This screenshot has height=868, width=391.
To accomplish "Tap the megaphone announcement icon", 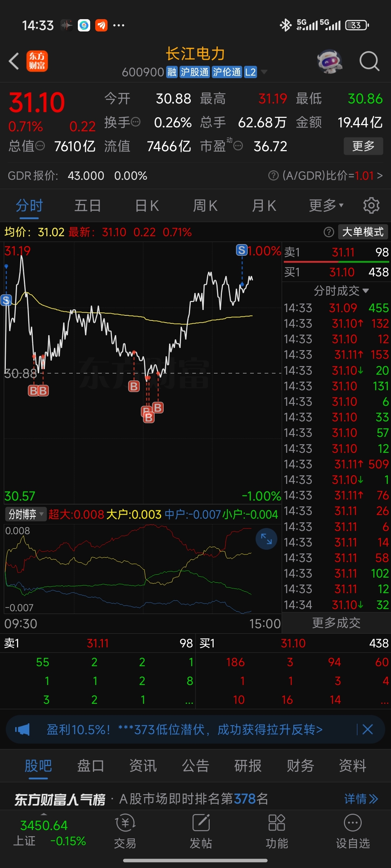I will (x=22, y=729).
